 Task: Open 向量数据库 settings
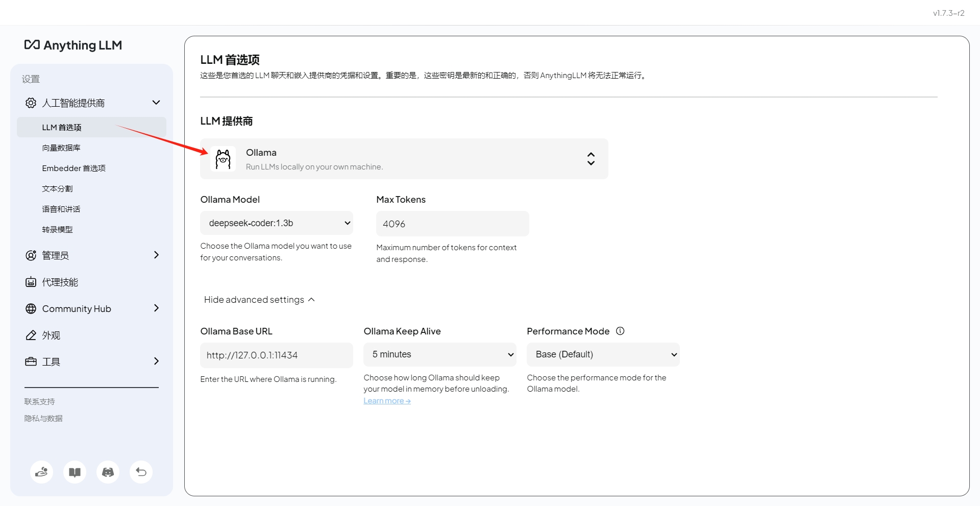pos(61,148)
